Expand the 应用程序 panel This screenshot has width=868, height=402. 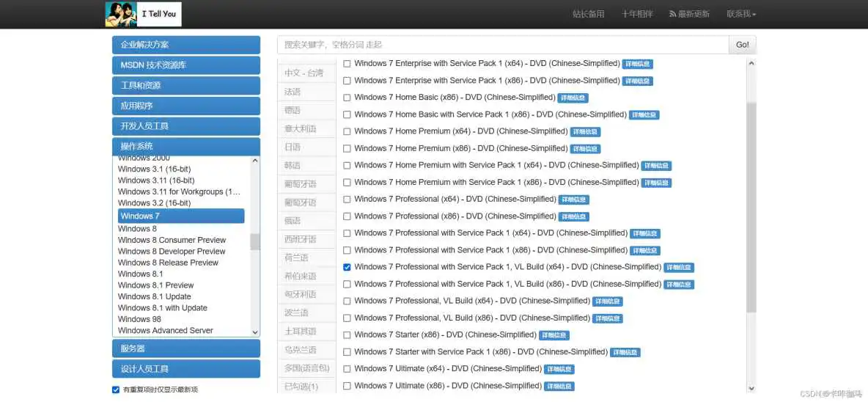tap(186, 106)
